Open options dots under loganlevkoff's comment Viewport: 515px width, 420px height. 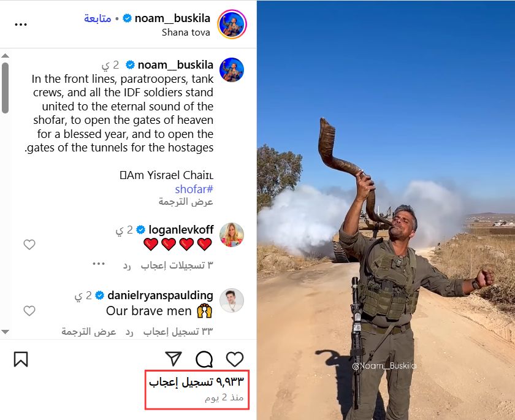(99, 264)
